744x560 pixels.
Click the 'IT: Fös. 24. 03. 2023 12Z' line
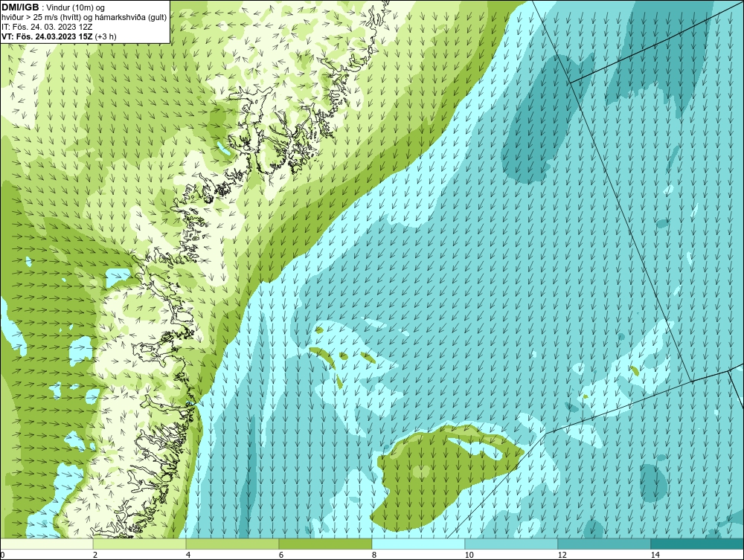tap(47, 27)
